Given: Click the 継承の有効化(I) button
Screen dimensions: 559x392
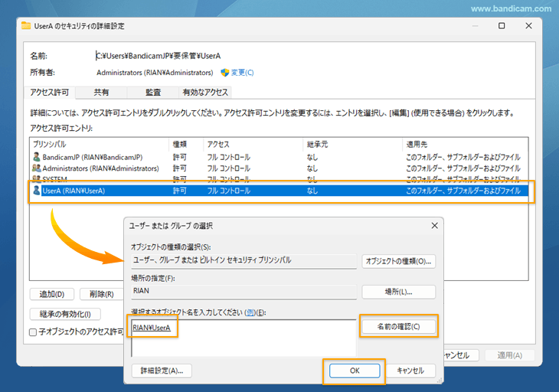Looking at the screenshot, I should [65, 315].
